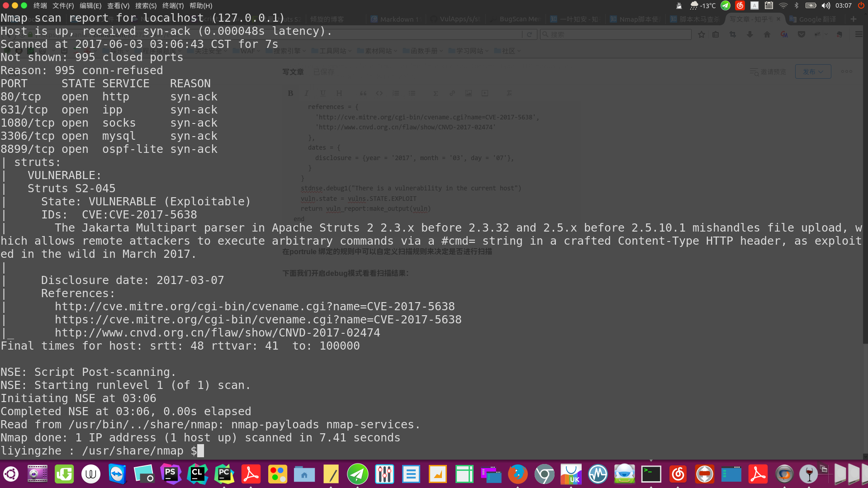868x488 pixels.
Task: Open CLion from the dock
Action: pos(198,474)
